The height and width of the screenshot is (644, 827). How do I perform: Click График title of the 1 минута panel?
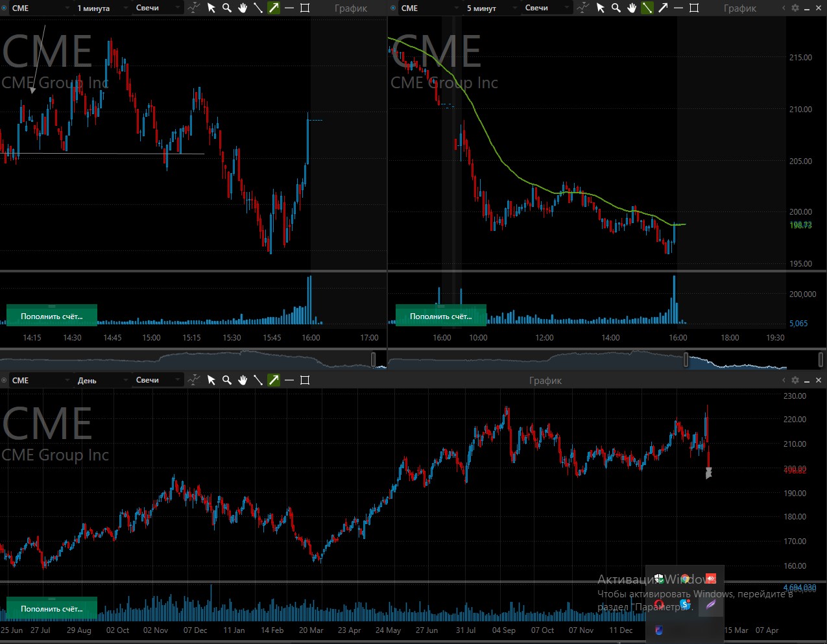point(351,8)
